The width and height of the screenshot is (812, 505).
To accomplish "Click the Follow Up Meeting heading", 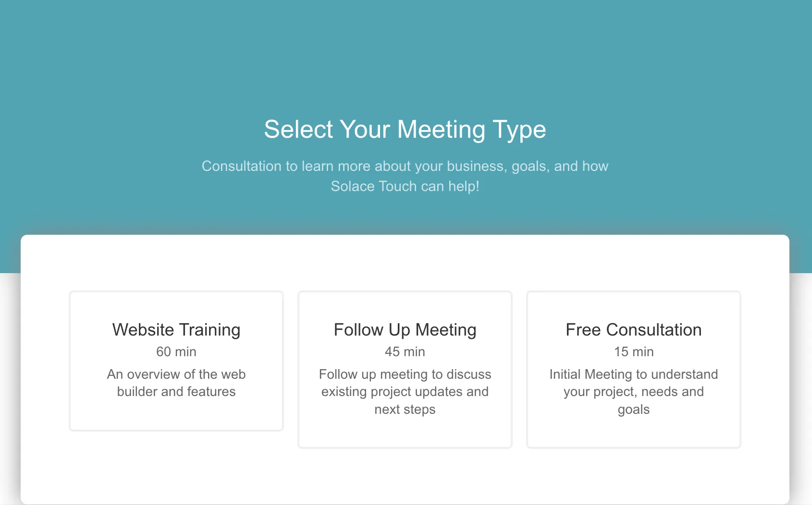I will tap(405, 330).
